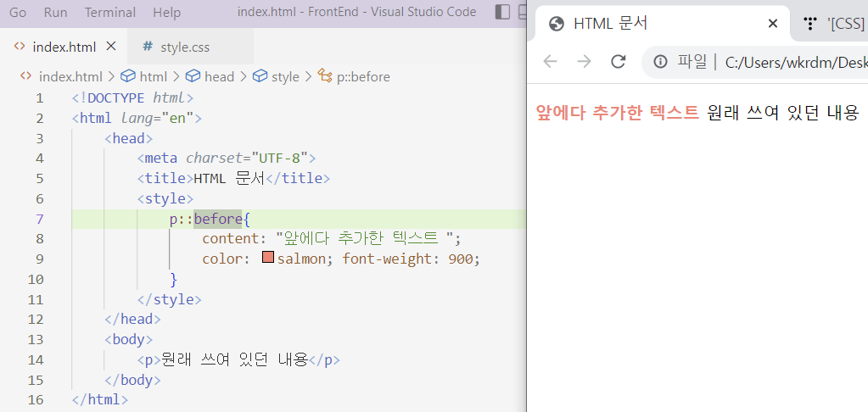Open the Help menu

pos(166,12)
